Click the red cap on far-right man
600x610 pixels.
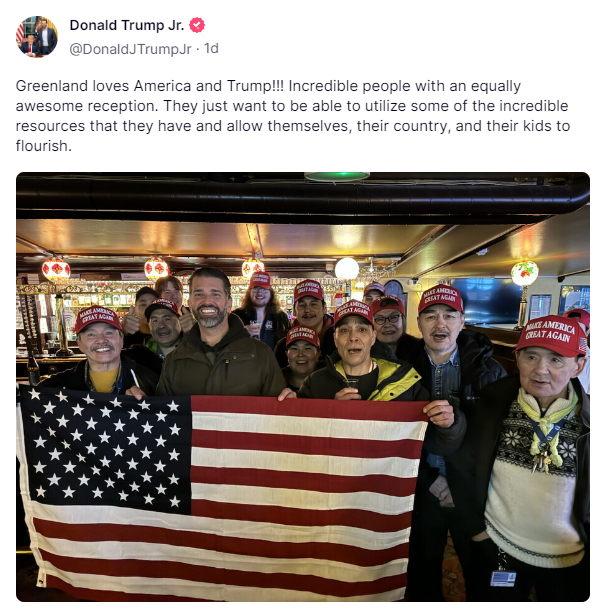click(x=551, y=336)
